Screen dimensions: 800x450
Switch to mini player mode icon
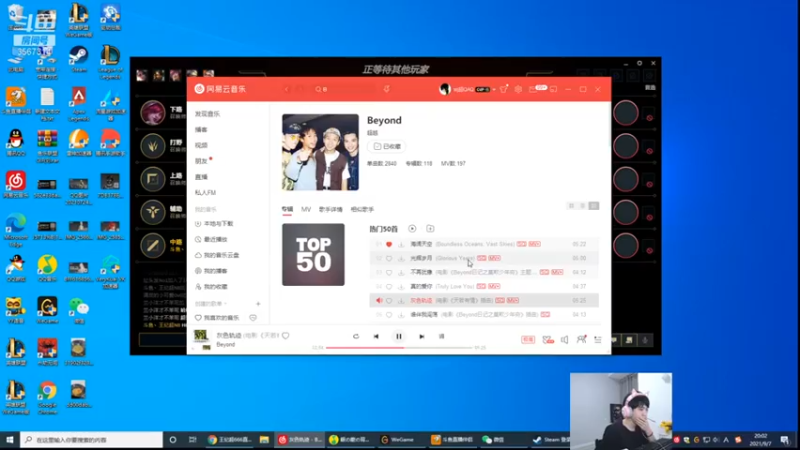point(554,89)
